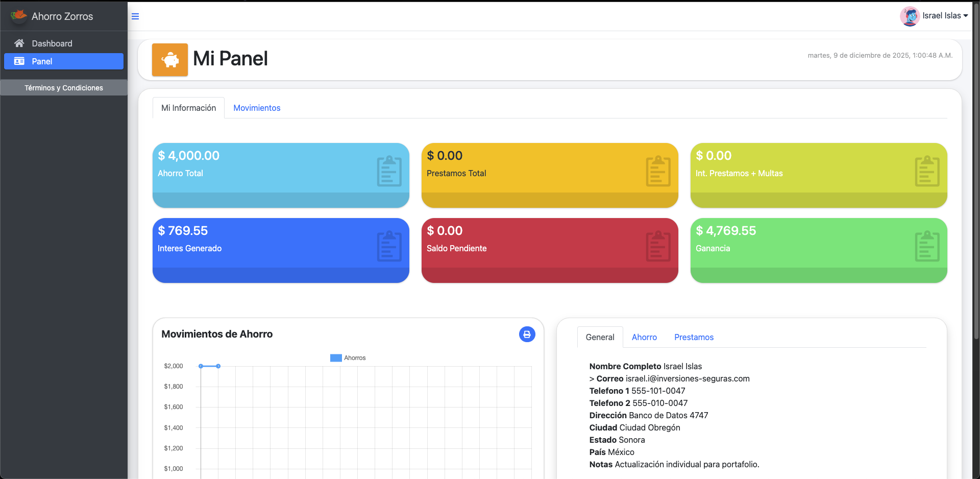
Task: Select the home icon beside Dashboard
Action: coord(19,43)
